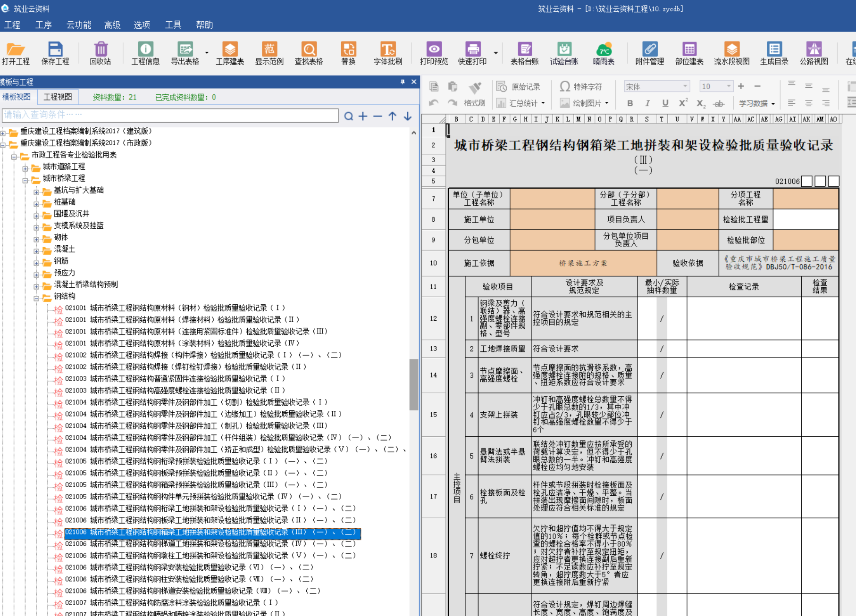
Task: Open the 工程 menu
Action: (x=12, y=25)
